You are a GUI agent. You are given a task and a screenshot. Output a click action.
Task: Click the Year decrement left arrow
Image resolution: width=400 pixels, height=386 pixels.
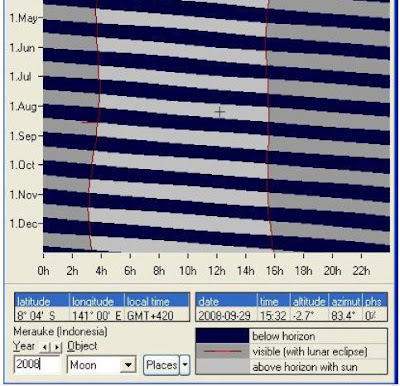point(45,347)
